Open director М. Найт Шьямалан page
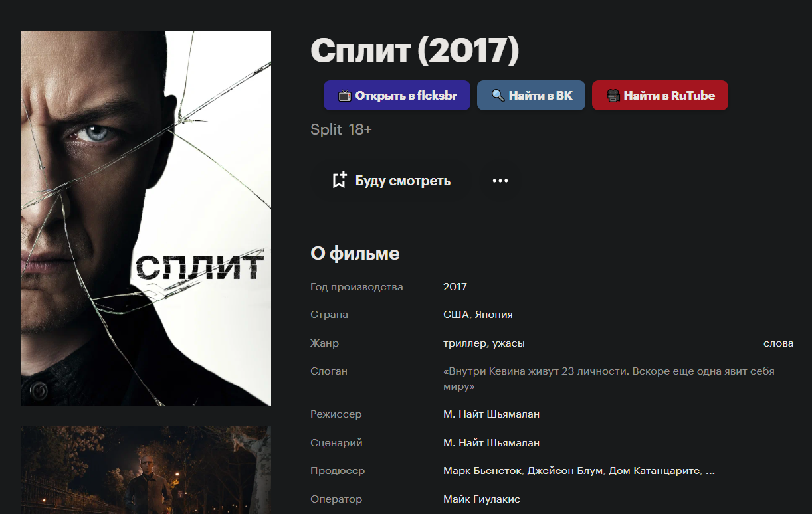The height and width of the screenshot is (514, 812). [x=491, y=414]
